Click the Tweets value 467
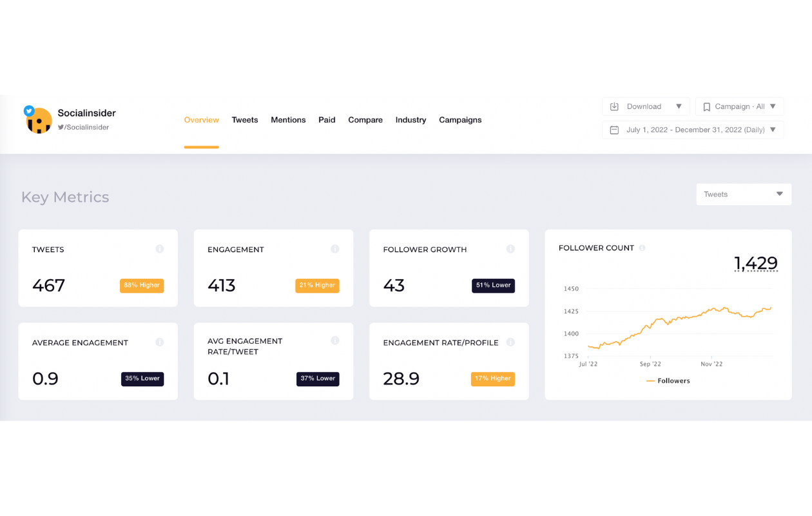This screenshot has width=812, height=516. coord(48,285)
